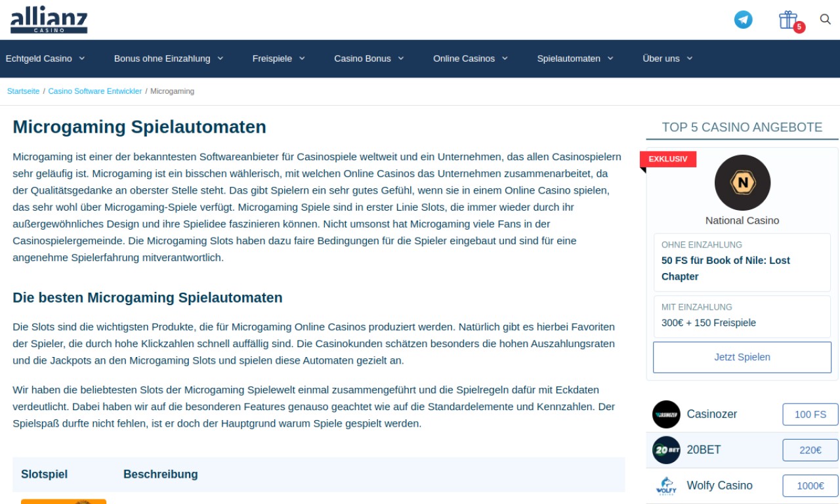Screen dimensions: 840x504
Task: Open the Freispiele menu item
Action: point(272,58)
